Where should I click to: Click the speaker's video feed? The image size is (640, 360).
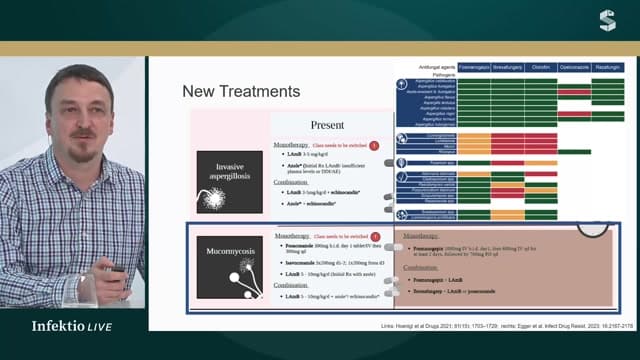pyautogui.click(x=72, y=182)
